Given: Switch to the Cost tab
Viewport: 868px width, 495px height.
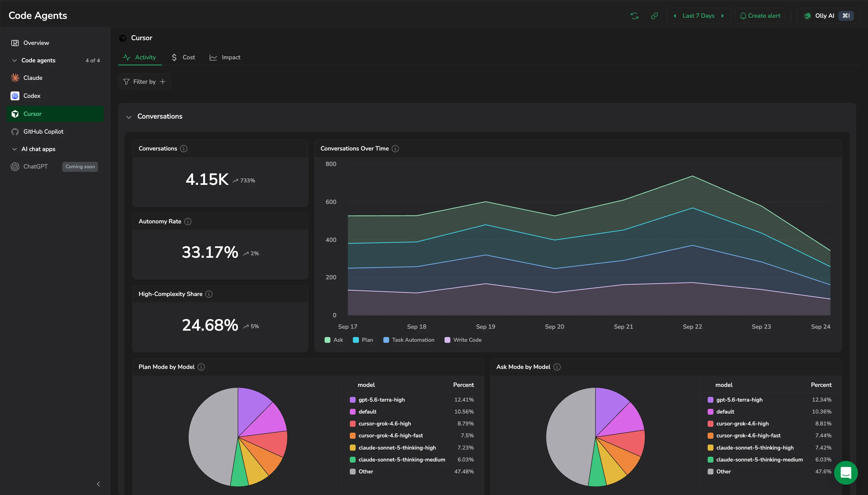Looking at the screenshot, I should click(183, 57).
